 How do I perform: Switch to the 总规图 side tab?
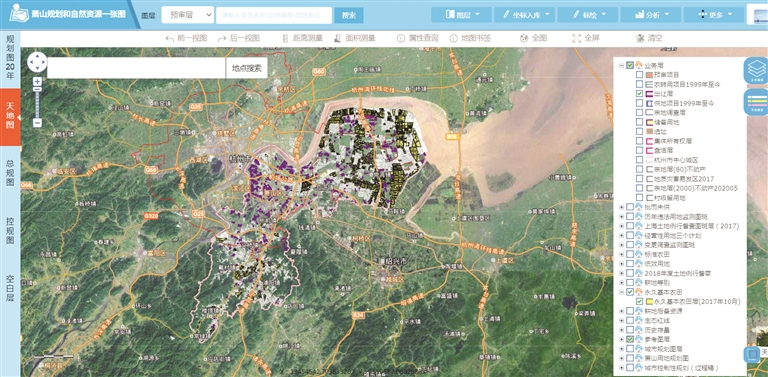(x=10, y=174)
